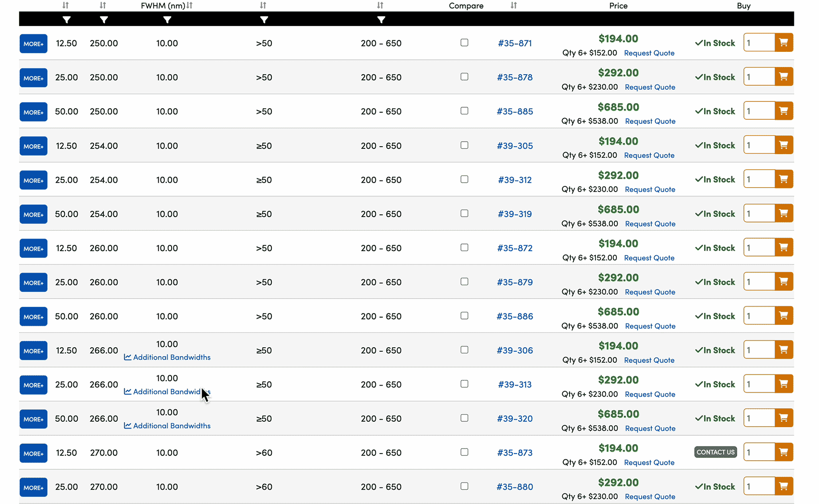Click quantity field for #35-879

coord(759,282)
